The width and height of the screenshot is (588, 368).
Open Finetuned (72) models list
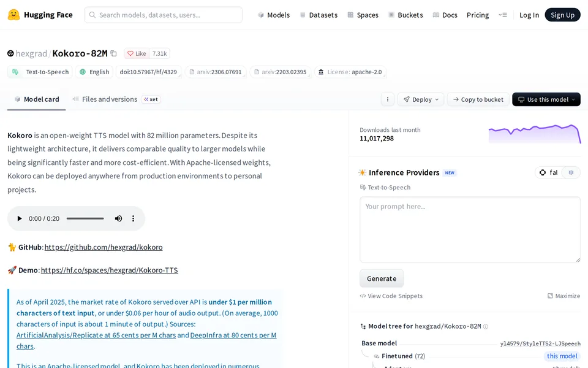403,356
